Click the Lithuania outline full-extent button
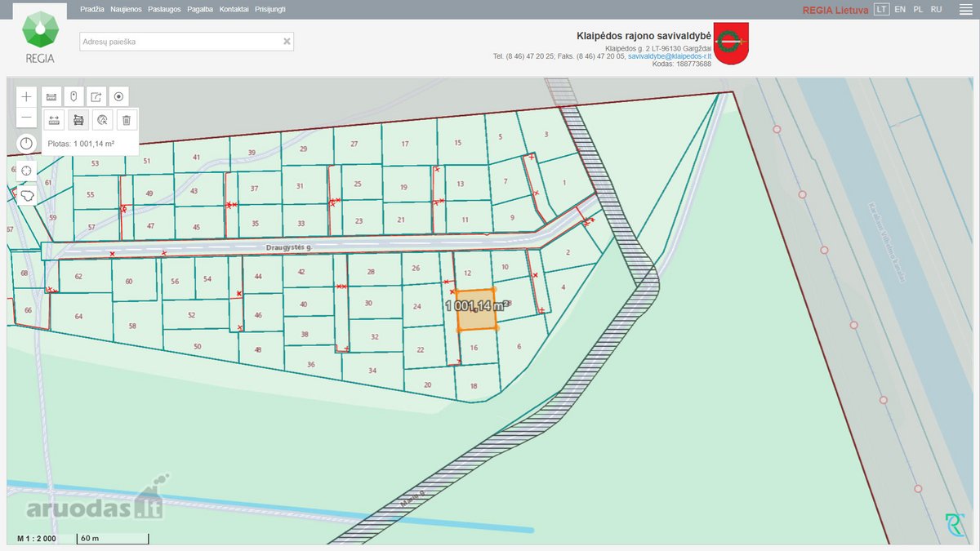Screen dimensions: 980x551 pyautogui.click(x=27, y=196)
